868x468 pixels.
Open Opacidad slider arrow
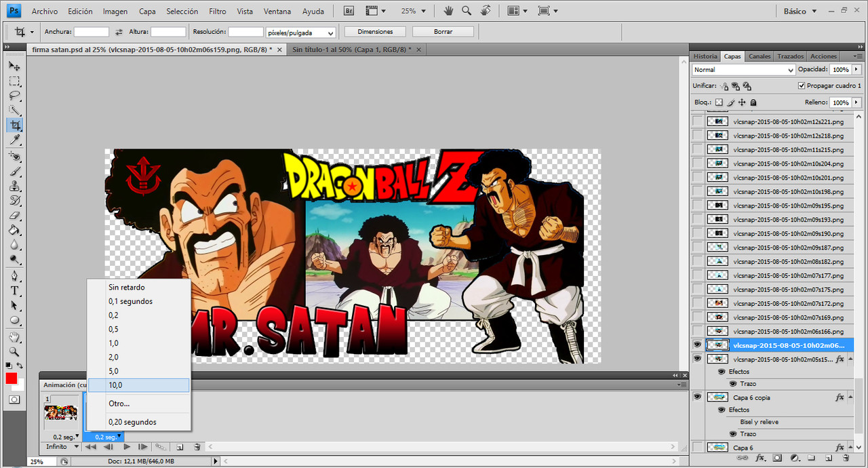(x=856, y=69)
